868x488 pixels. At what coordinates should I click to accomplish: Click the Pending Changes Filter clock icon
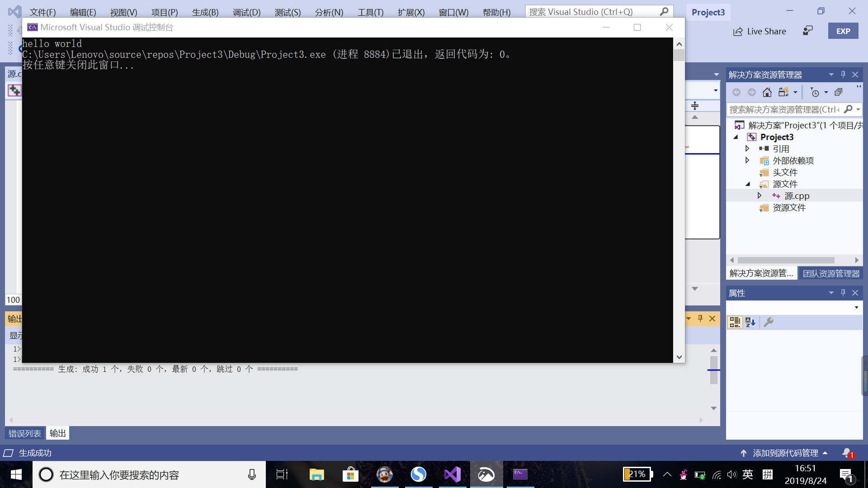click(815, 93)
